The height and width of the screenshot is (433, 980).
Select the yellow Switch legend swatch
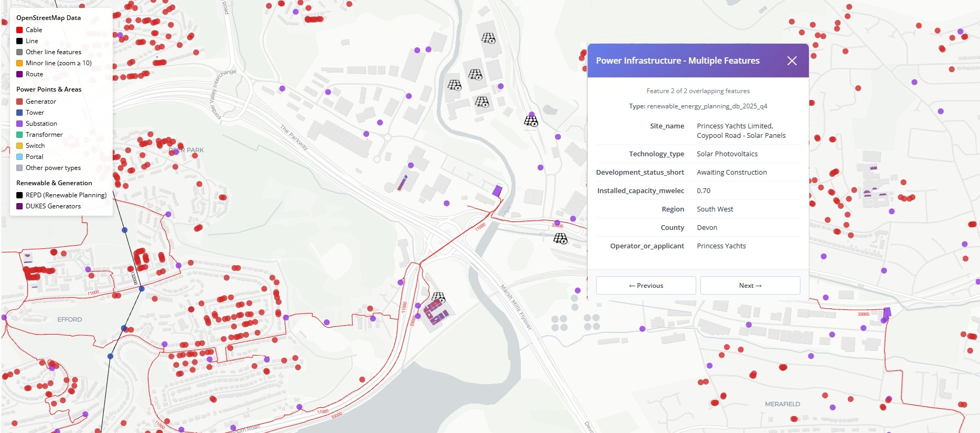click(19, 146)
